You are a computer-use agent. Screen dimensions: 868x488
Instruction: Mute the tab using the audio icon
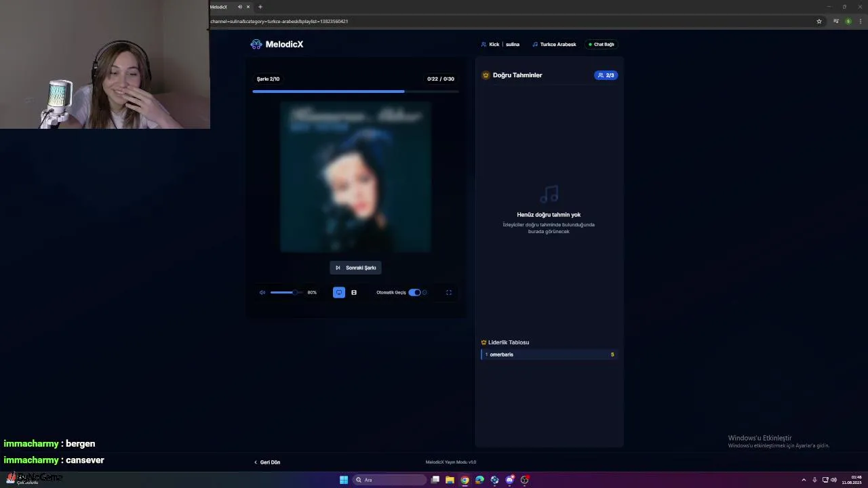pyautogui.click(x=239, y=7)
